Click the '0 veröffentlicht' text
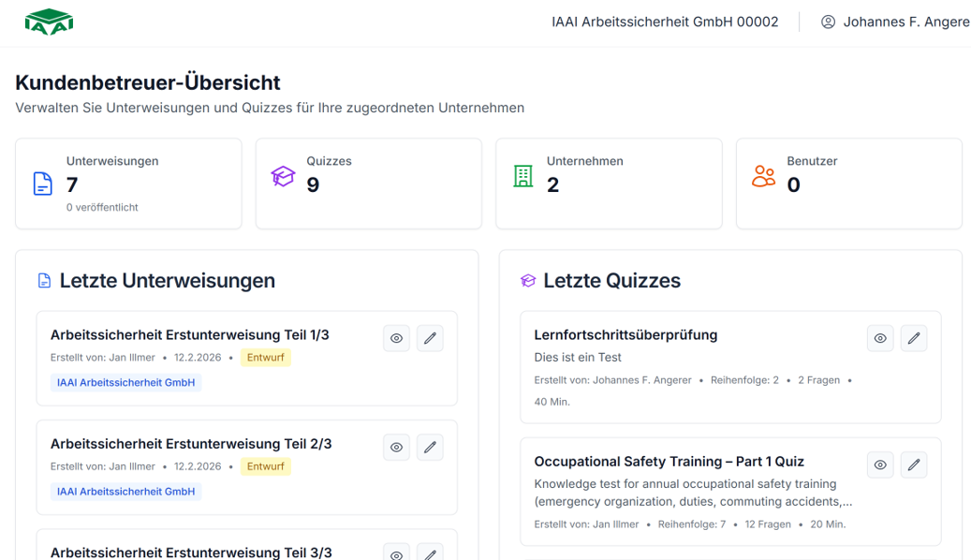Viewport: 971px width, 560px height. [x=102, y=208]
